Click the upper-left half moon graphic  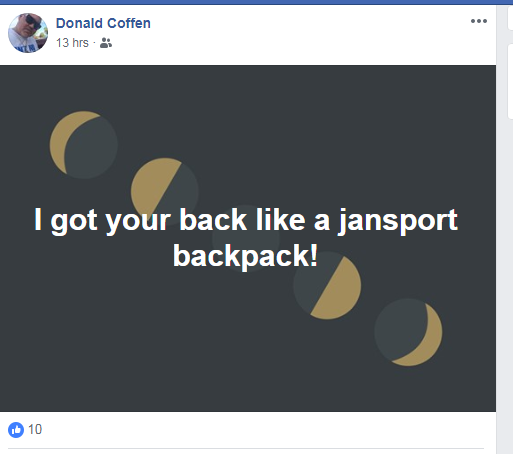point(165,191)
